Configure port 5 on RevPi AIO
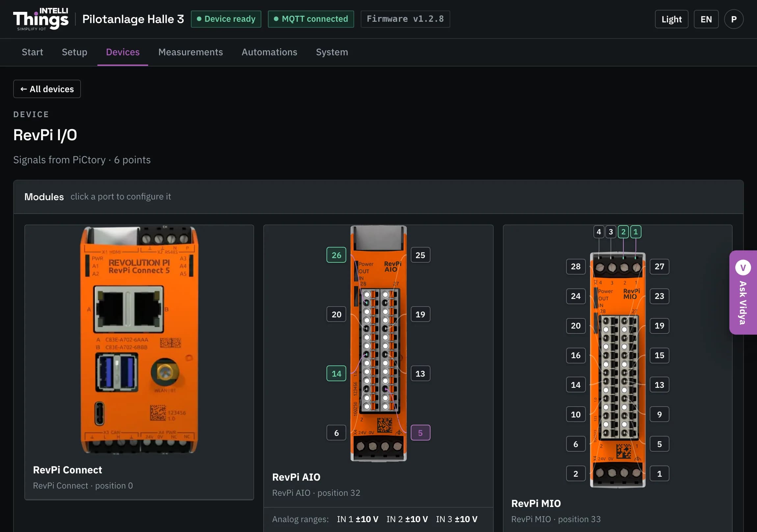Image resolution: width=757 pixels, height=532 pixels. point(420,433)
